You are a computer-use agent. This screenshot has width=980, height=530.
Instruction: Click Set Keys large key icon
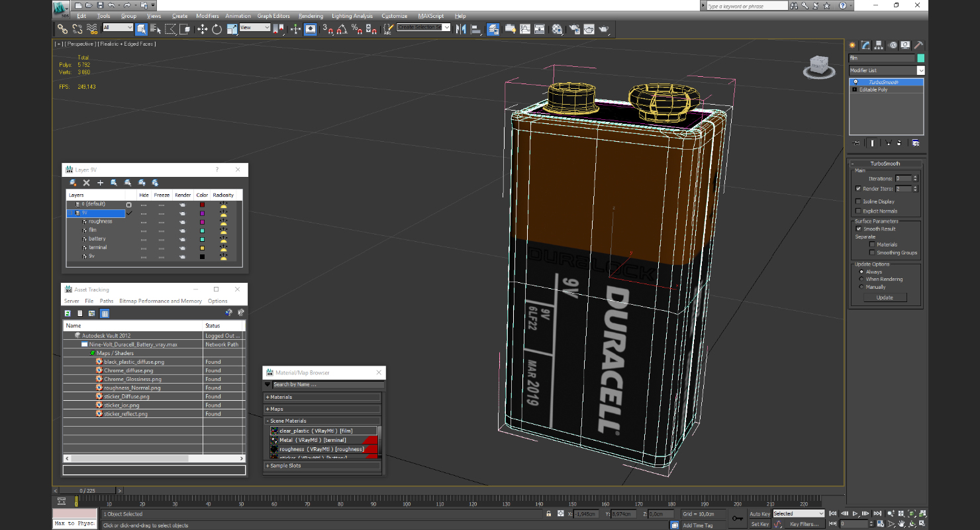(737, 518)
